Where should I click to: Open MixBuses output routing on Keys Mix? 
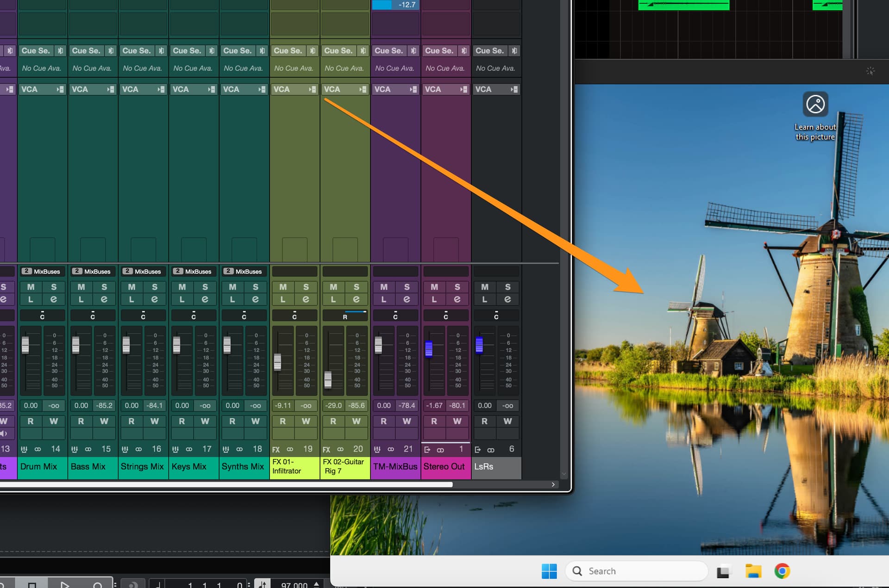[x=194, y=272]
